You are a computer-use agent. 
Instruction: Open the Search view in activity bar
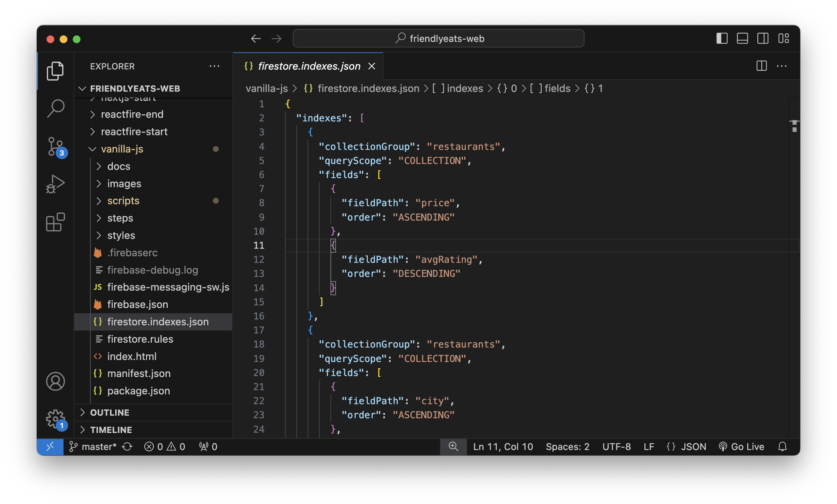coord(55,109)
